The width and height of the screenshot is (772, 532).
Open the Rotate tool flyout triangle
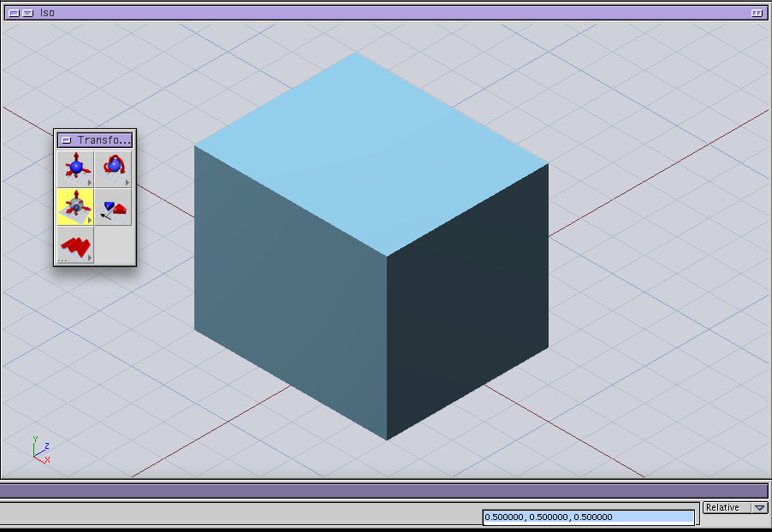[x=128, y=183]
